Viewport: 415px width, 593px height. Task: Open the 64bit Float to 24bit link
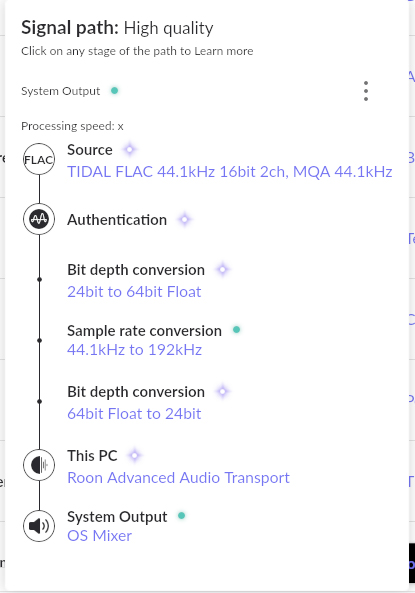click(134, 414)
